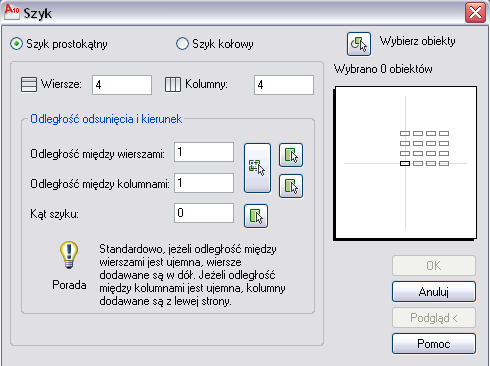Click the AutoCAD icon in the title bar
This screenshot has width=490, height=366.
[12, 13]
